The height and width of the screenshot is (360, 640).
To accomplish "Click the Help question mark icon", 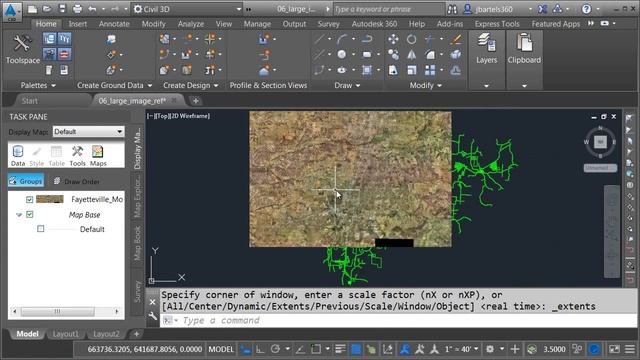I will click(x=586, y=9).
